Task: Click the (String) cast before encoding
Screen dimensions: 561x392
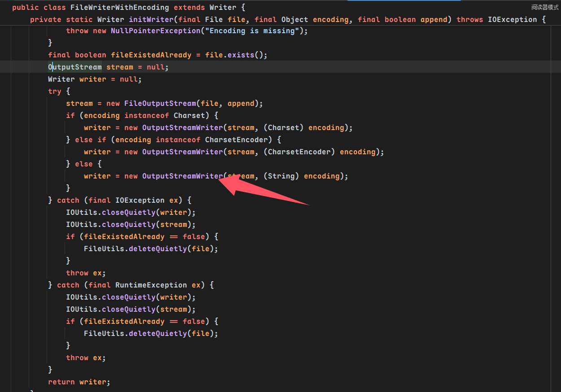Action: pos(281,176)
